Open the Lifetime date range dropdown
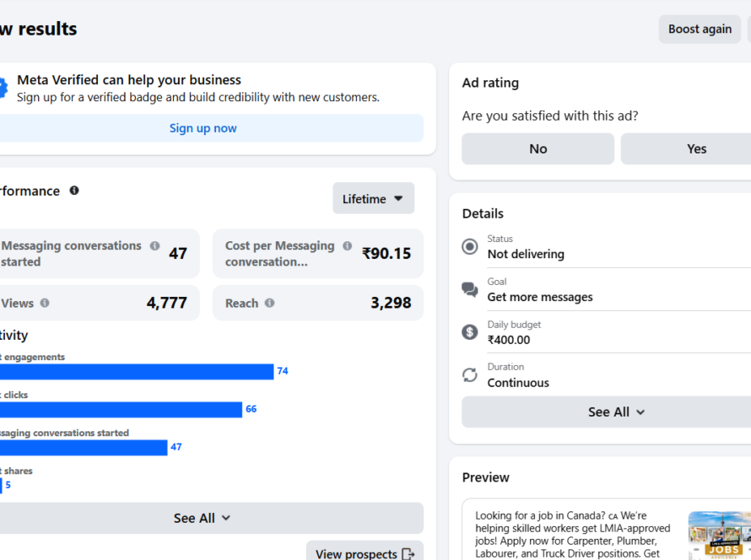Screen dimensions: 751x560 (373, 199)
